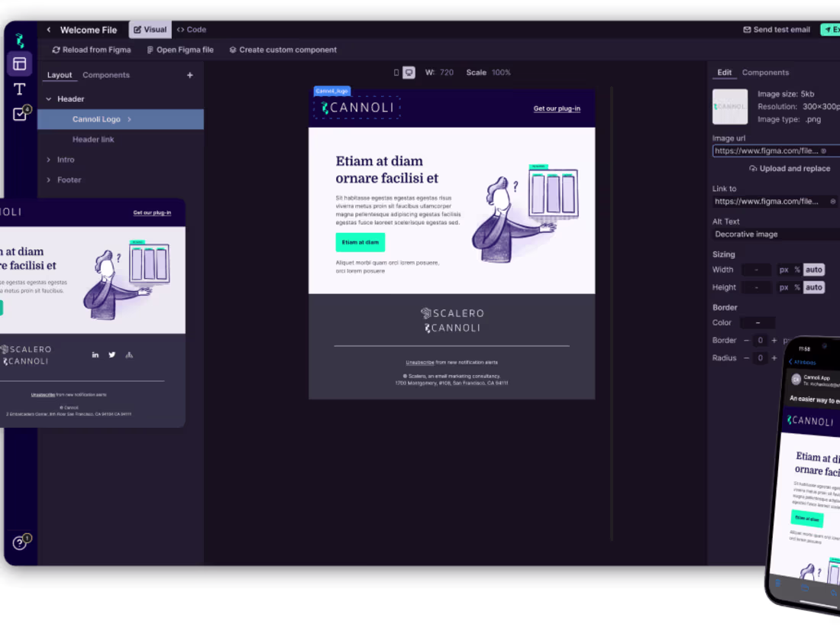Open the Edit tab in the right panel

coord(724,73)
